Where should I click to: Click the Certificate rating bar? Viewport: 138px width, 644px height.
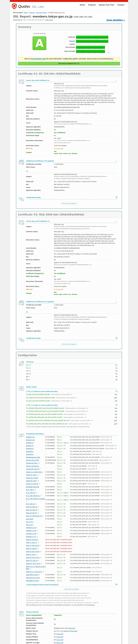click(92, 37)
